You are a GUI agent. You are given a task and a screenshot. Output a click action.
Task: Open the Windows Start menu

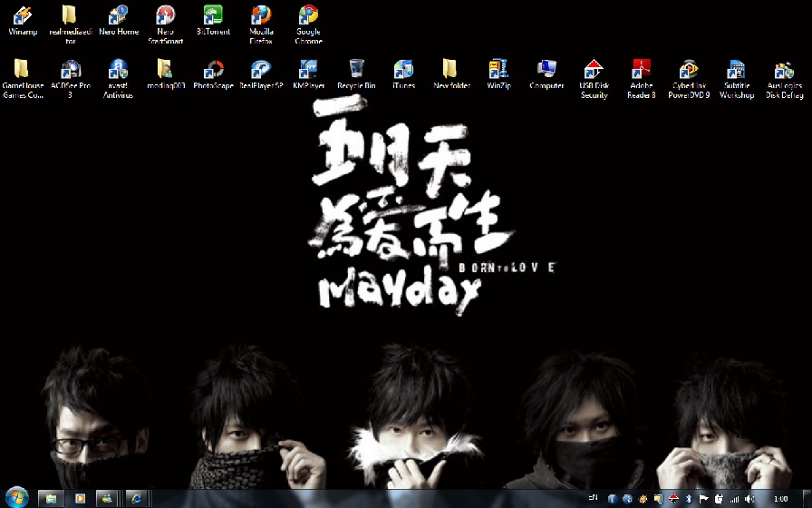pyautogui.click(x=16, y=498)
